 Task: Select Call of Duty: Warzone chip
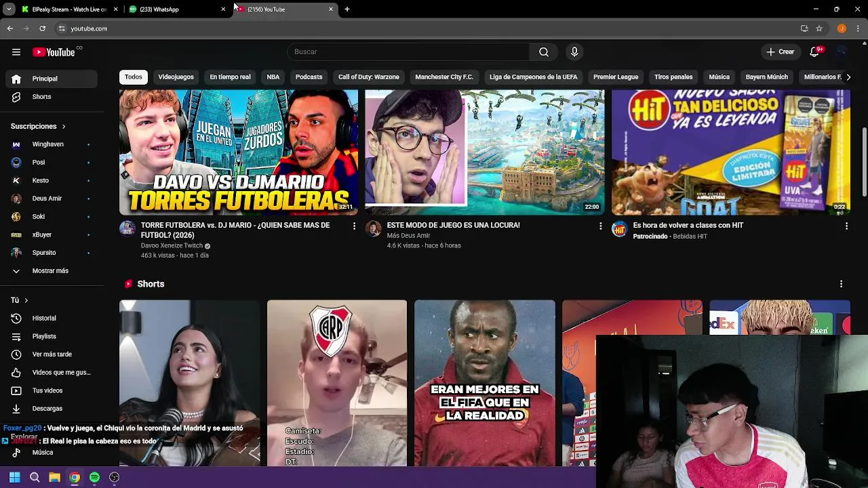(x=369, y=77)
